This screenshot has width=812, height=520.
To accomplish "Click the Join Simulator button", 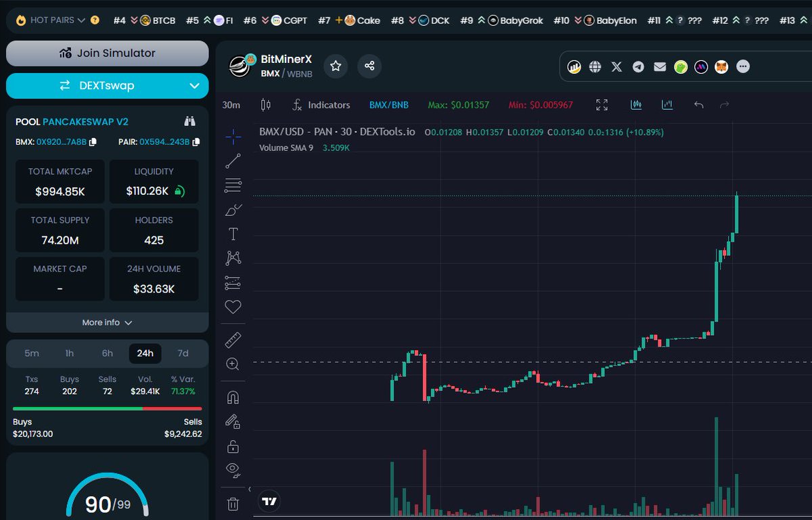I will [107, 53].
